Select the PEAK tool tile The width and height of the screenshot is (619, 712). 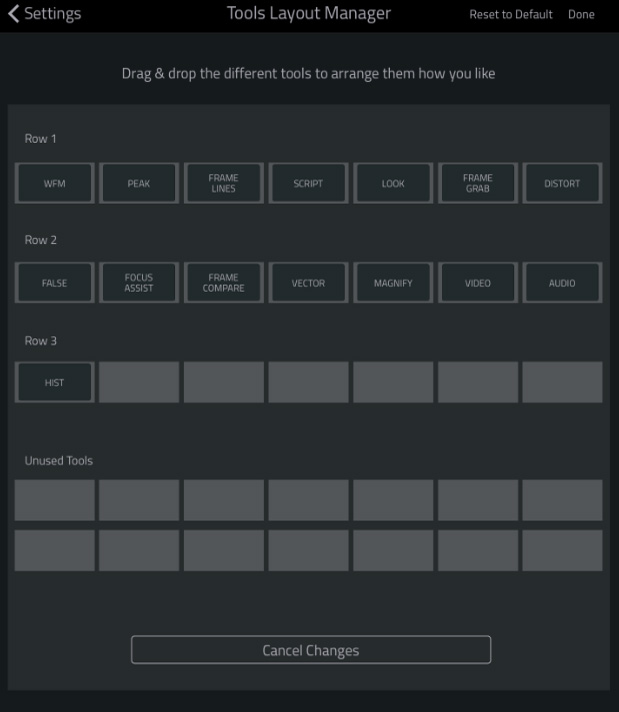click(139, 183)
